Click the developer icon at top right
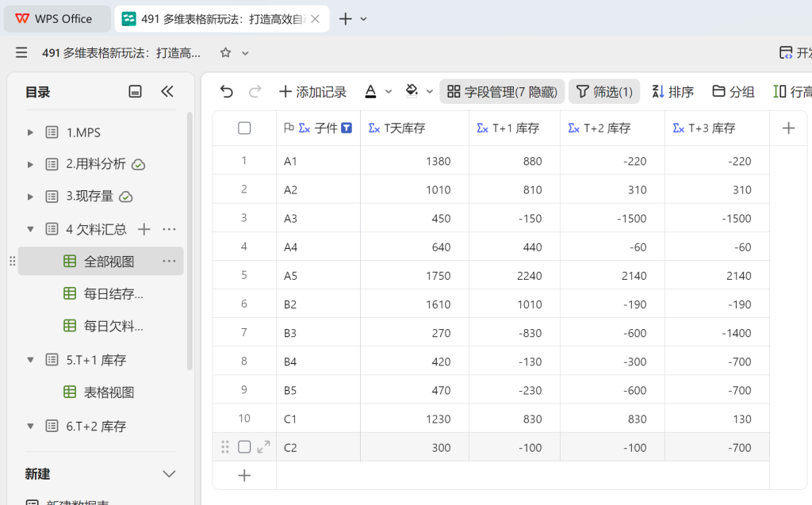Screen dimensions: 812x505 [x=786, y=52]
